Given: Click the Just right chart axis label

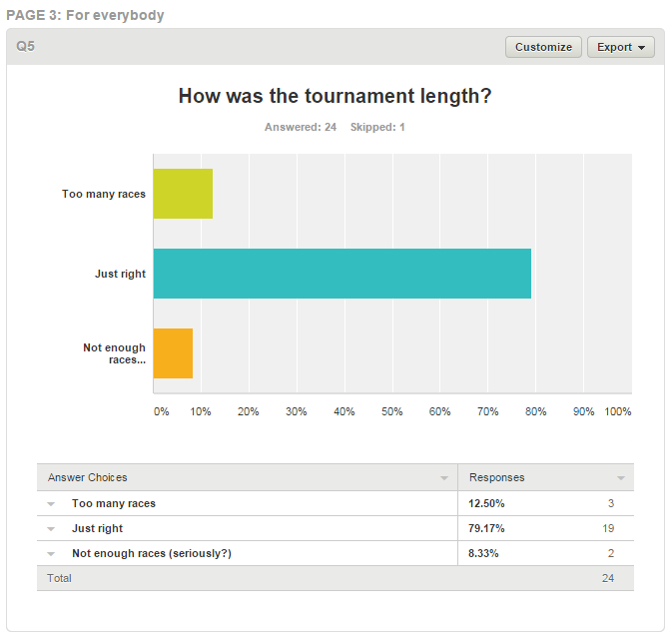Looking at the screenshot, I should (120, 274).
